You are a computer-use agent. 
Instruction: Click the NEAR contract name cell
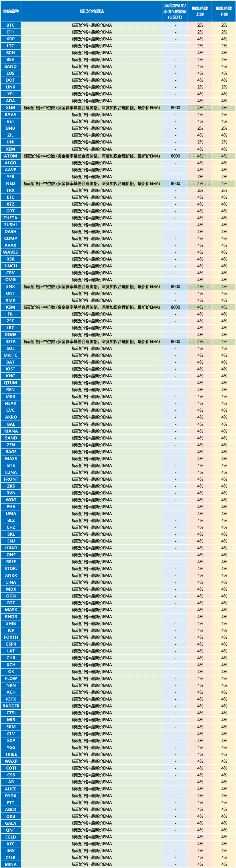point(10,404)
